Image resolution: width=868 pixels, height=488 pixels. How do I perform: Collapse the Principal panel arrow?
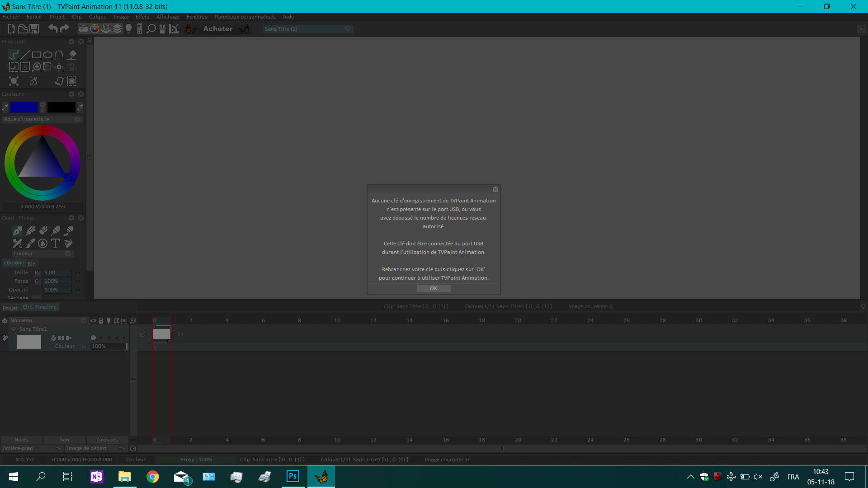tap(71, 42)
